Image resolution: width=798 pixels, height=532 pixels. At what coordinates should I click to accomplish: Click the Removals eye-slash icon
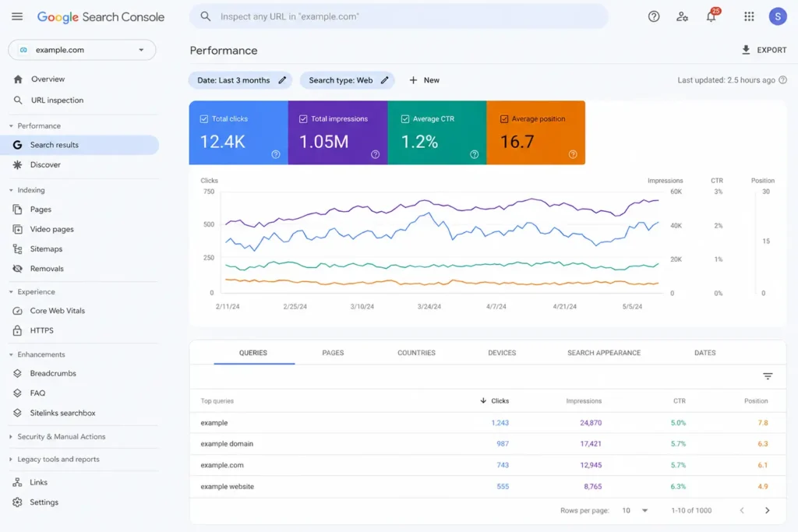[17, 269]
